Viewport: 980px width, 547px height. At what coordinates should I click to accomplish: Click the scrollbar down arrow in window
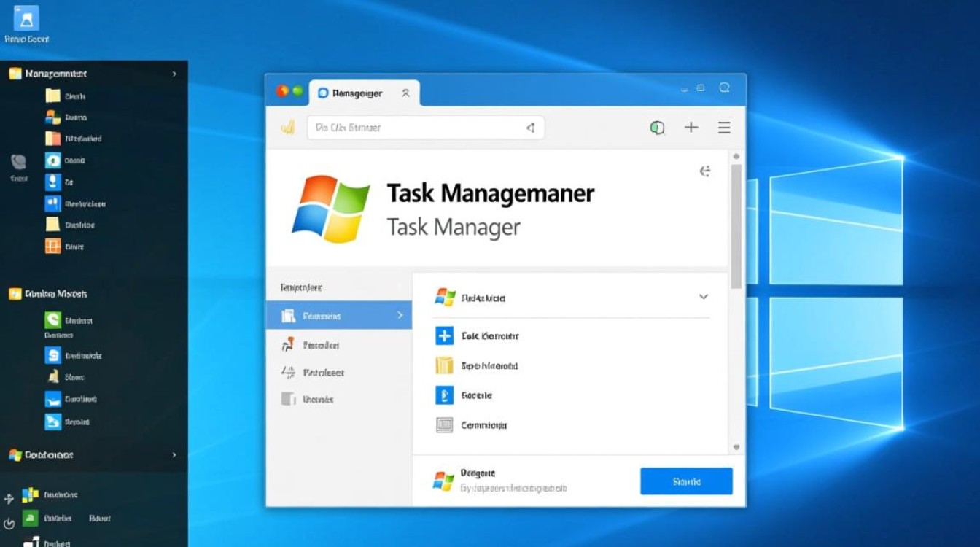[x=736, y=447]
